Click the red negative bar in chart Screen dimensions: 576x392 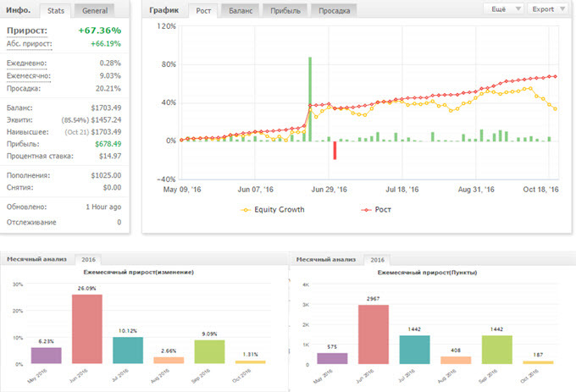[x=335, y=151]
